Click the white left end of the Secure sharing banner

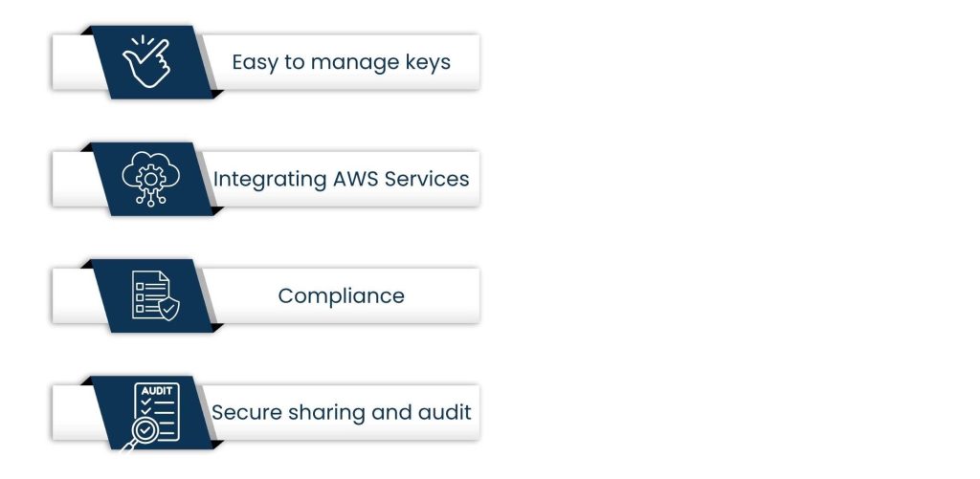[x=70, y=412]
